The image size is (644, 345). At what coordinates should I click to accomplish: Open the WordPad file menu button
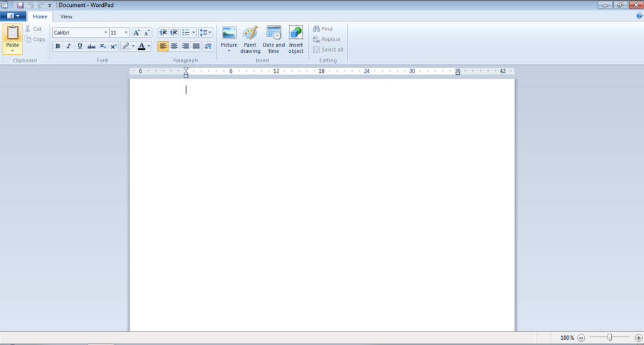(x=13, y=16)
